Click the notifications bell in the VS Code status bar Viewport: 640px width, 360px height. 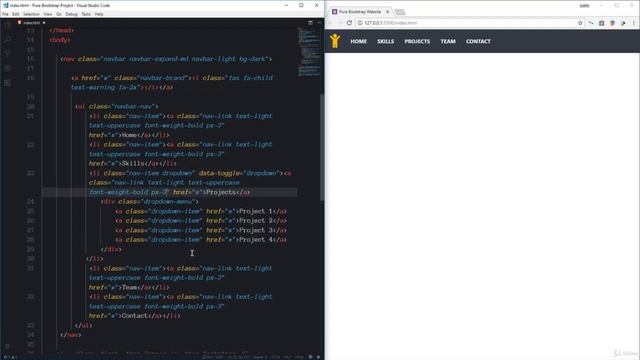pyautogui.click(x=318, y=357)
